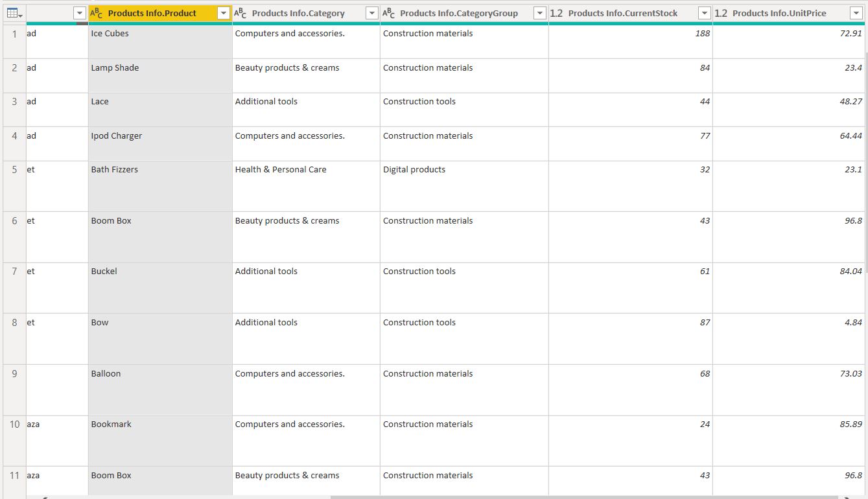Open filter dropdown for Products Info.Category column

pyautogui.click(x=371, y=13)
